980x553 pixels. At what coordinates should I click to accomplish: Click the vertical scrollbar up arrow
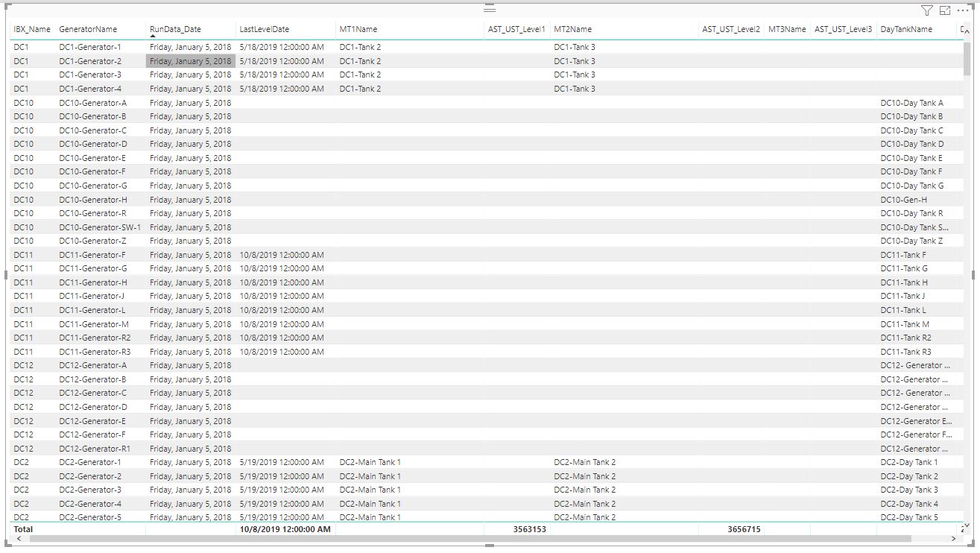(x=967, y=32)
